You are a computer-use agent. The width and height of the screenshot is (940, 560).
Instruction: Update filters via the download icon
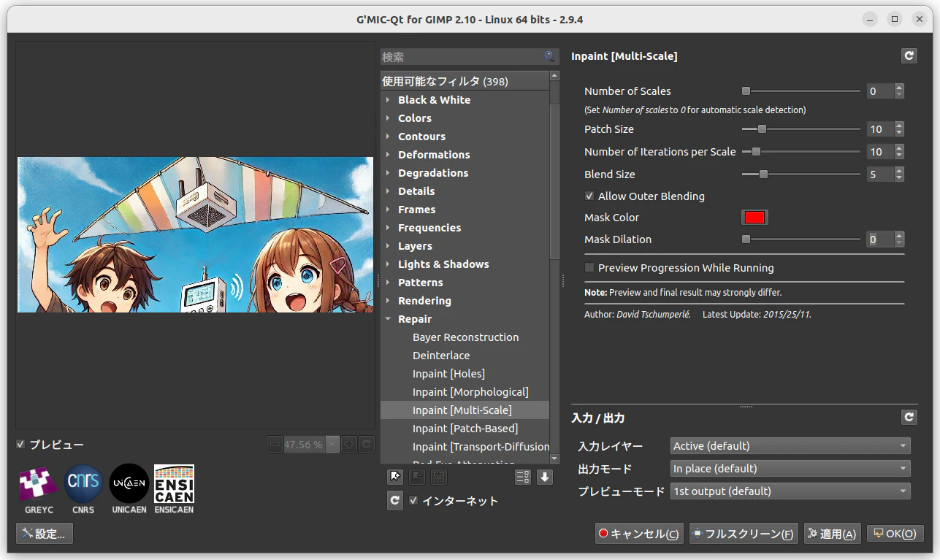544,476
